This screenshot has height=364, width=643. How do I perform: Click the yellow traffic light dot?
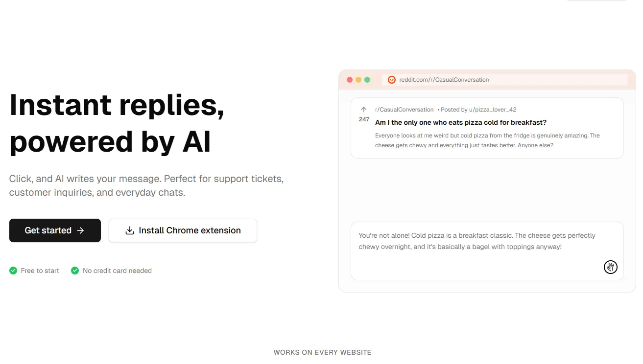[358, 79]
